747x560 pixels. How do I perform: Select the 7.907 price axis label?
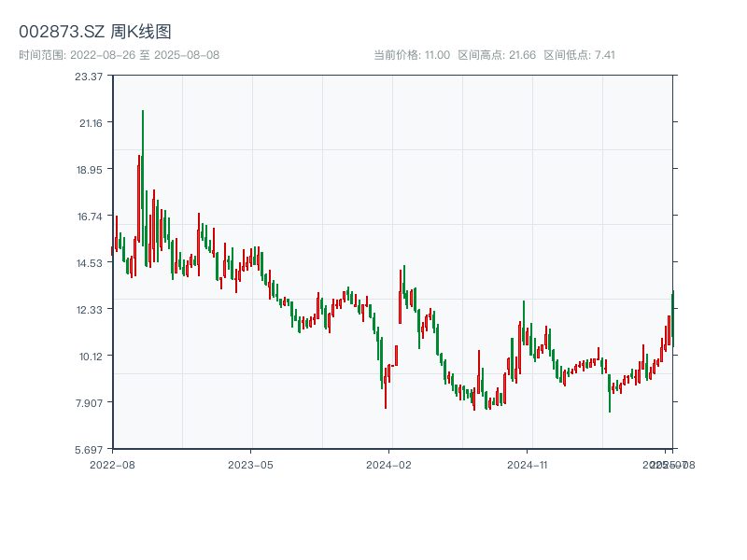point(89,403)
